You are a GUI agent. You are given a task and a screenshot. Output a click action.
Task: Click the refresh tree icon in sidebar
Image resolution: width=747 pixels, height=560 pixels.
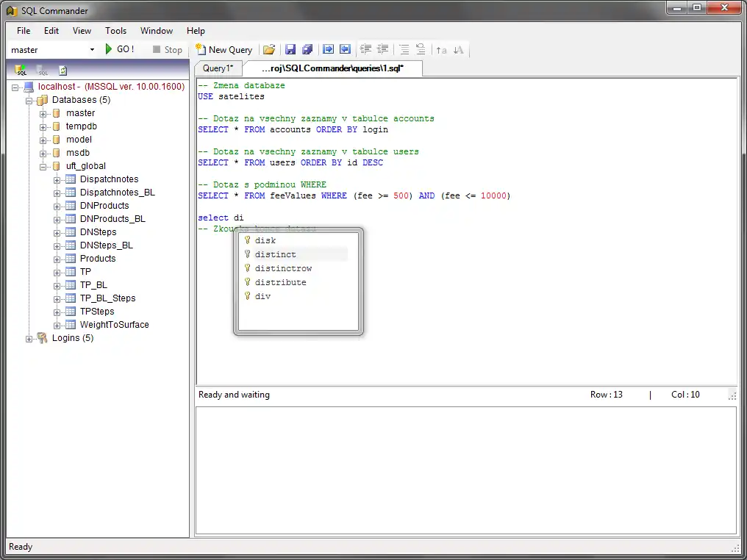pyautogui.click(x=63, y=71)
